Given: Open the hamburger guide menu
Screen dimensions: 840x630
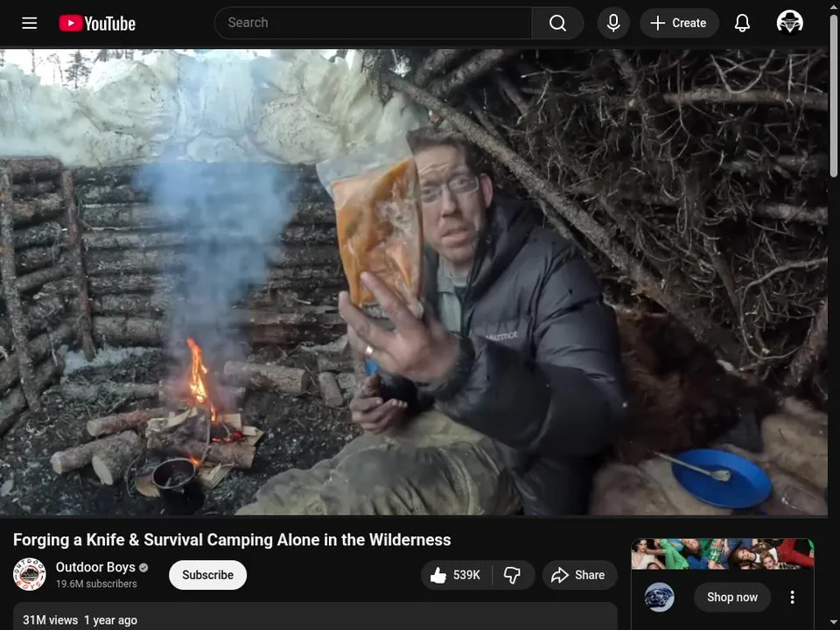Looking at the screenshot, I should coord(30,23).
